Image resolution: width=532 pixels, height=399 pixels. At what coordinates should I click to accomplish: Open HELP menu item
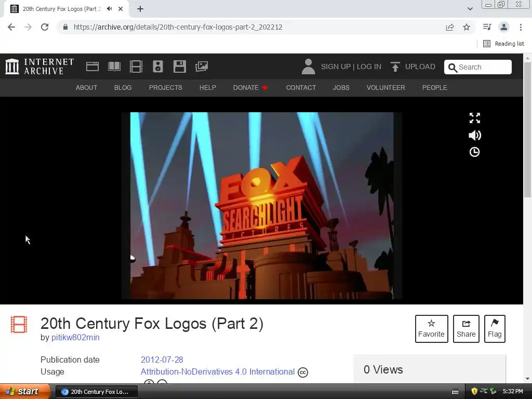pos(208,87)
